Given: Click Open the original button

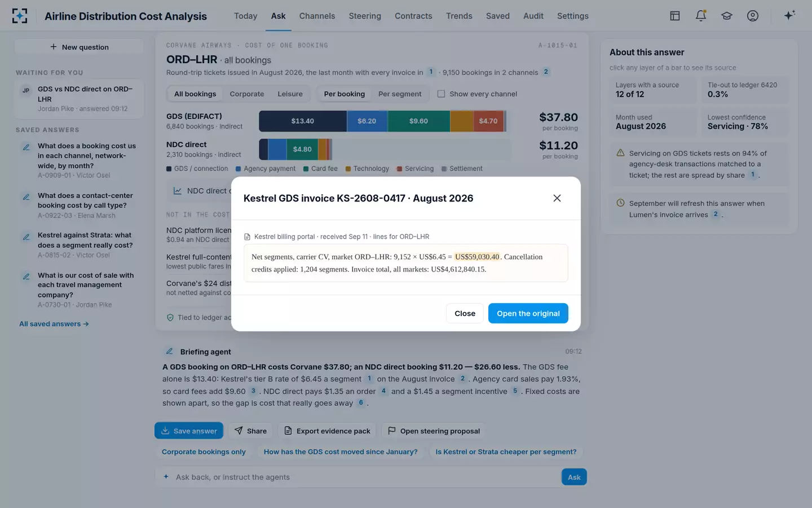Looking at the screenshot, I should pyautogui.click(x=528, y=313).
